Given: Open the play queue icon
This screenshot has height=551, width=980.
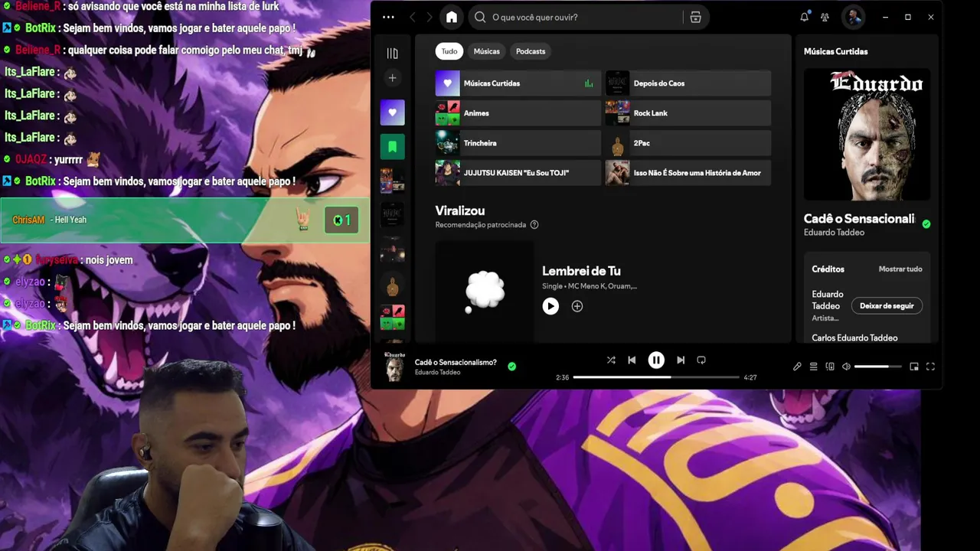Looking at the screenshot, I should (814, 367).
